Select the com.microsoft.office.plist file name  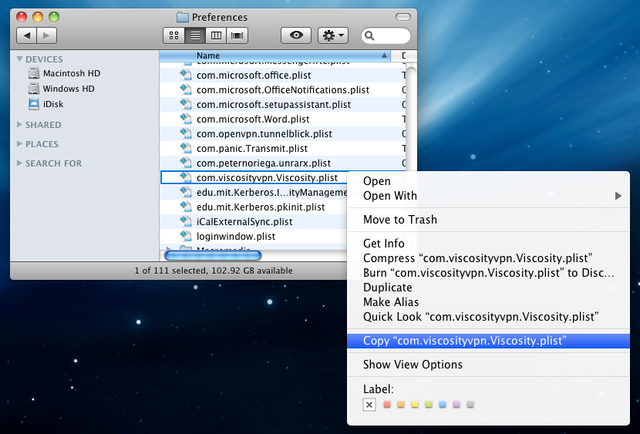pyautogui.click(x=253, y=75)
